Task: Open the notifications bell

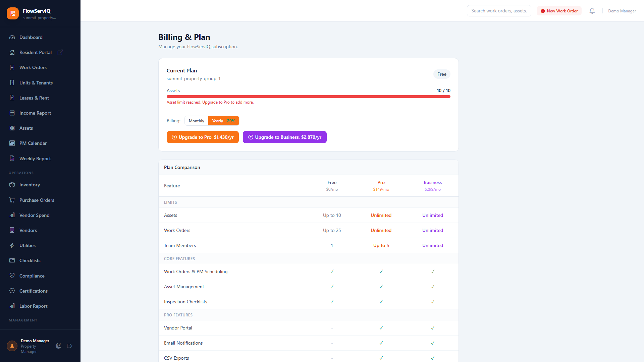Action: pyautogui.click(x=592, y=11)
